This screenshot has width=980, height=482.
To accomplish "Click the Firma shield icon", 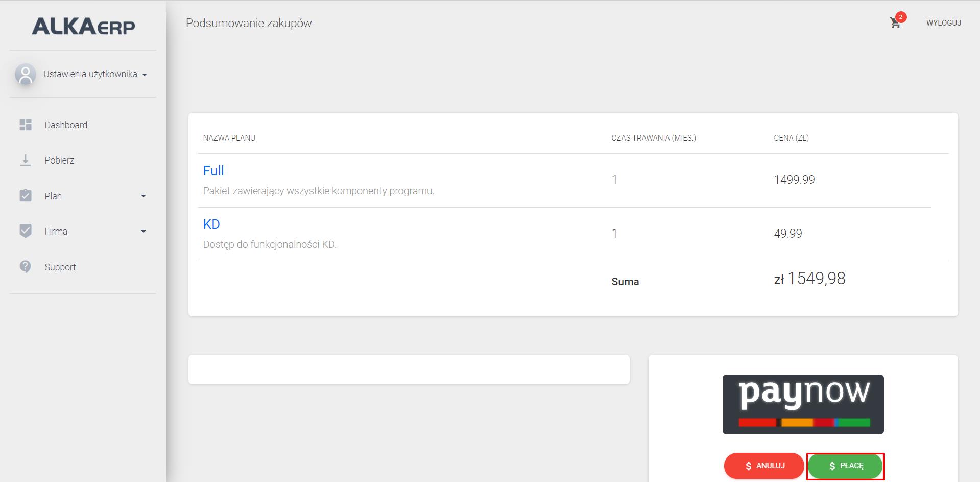I will coord(26,231).
